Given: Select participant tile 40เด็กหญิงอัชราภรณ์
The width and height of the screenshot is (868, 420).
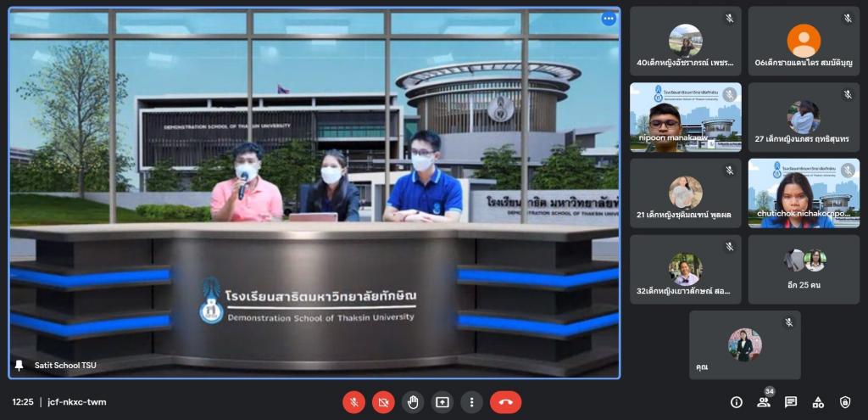Looking at the screenshot, I should click(x=685, y=41).
